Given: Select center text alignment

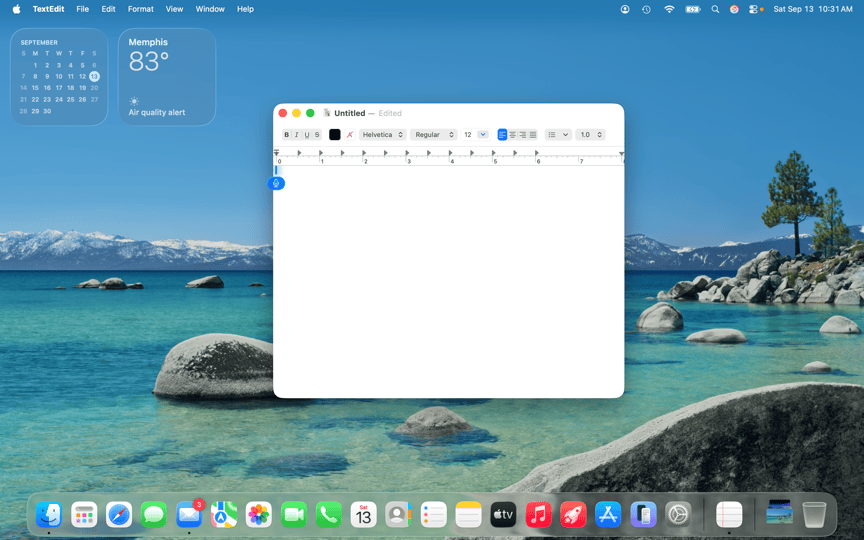Looking at the screenshot, I should pyautogui.click(x=512, y=134).
